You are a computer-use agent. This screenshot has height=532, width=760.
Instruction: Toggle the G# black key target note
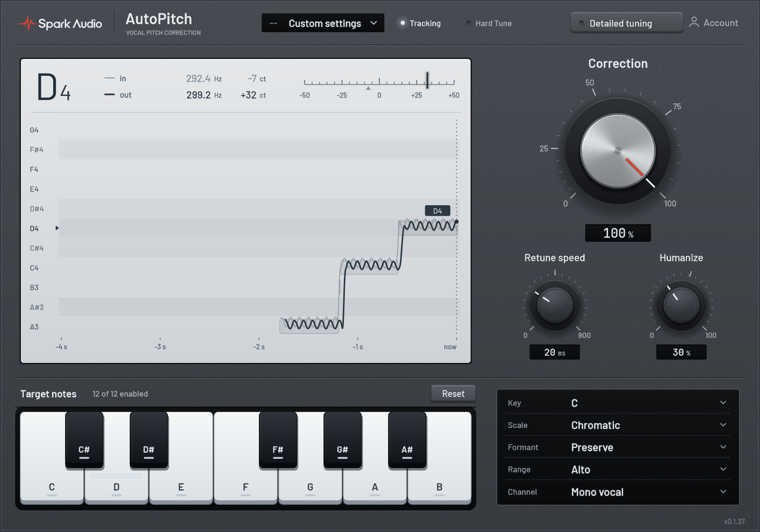tap(342, 440)
